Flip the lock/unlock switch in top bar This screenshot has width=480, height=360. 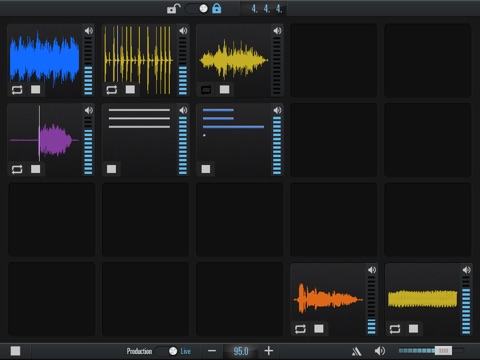197,8
